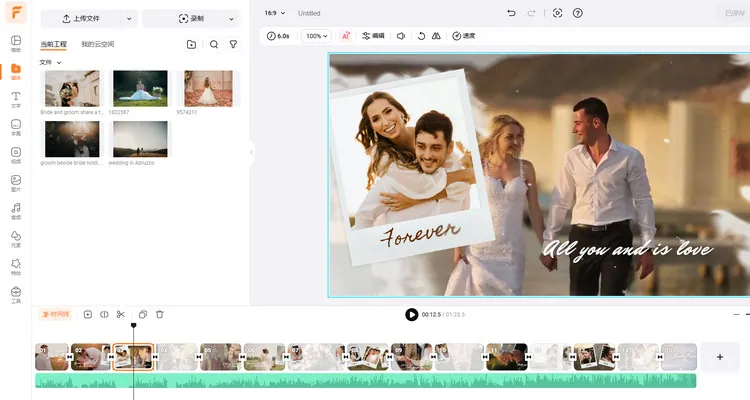750x400 pixels.
Task: Click the 上传文件 upload file button
Action: pos(81,19)
